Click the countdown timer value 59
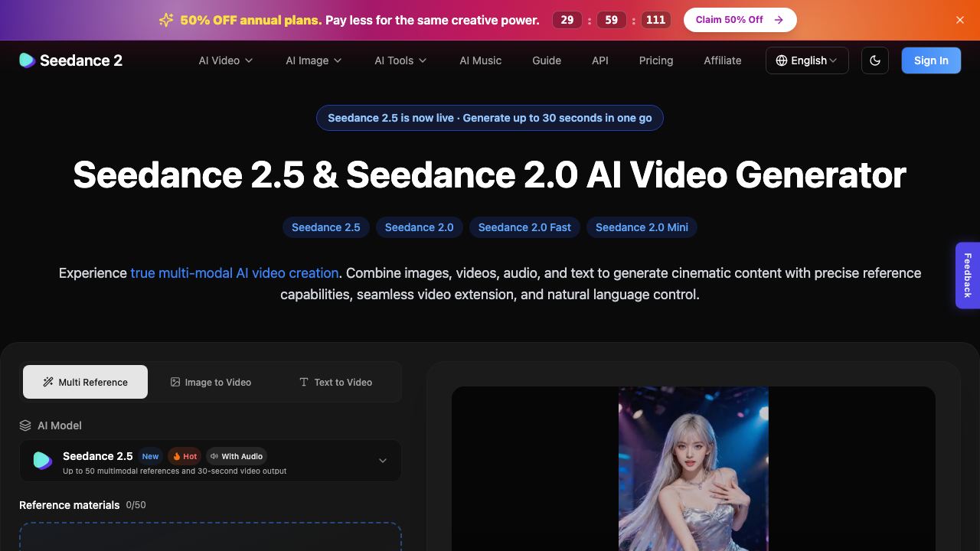Viewport: 980px width, 551px height. point(612,20)
